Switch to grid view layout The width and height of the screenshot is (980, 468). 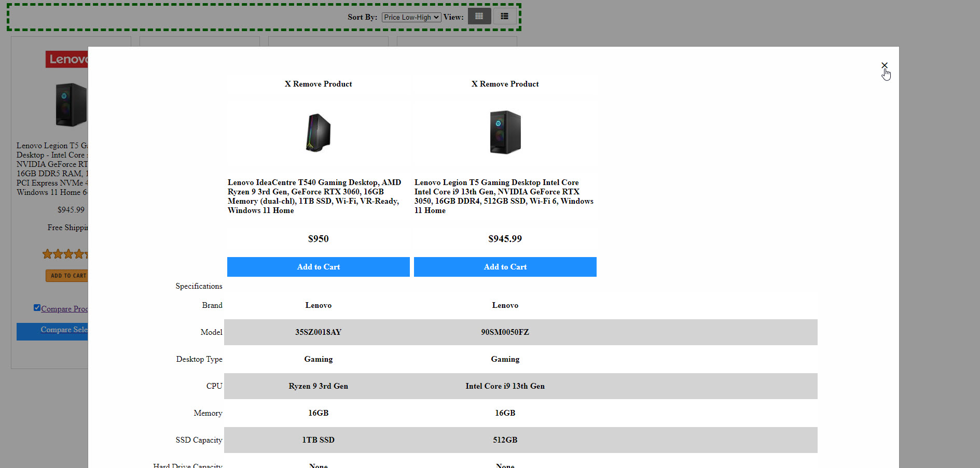click(479, 17)
